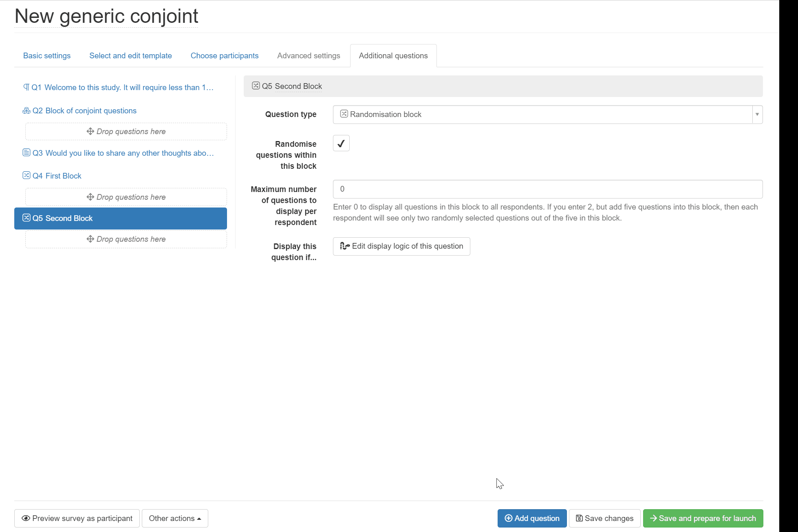Edit the Second Block title in the header
The width and height of the screenshot is (798, 532).
[x=298, y=86]
